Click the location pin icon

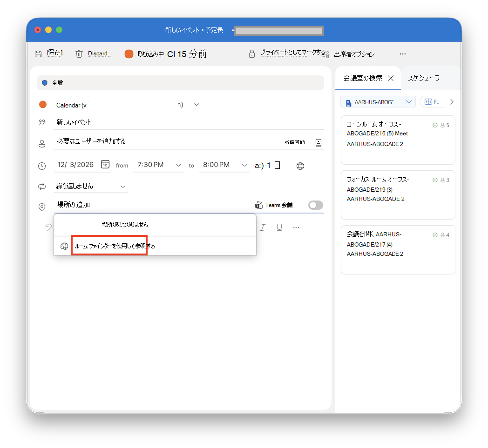[x=42, y=207]
